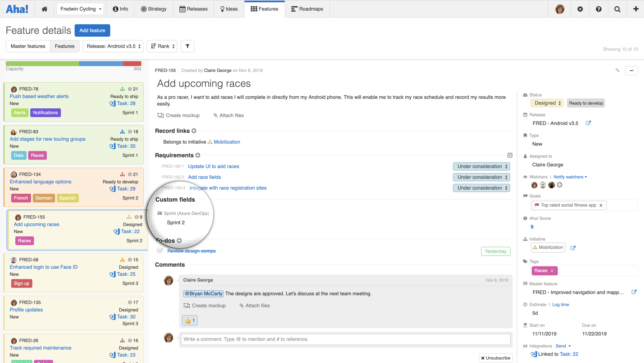Click the Create mockup icon
Viewport: 644px width, 363px height.
click(161, 115)
